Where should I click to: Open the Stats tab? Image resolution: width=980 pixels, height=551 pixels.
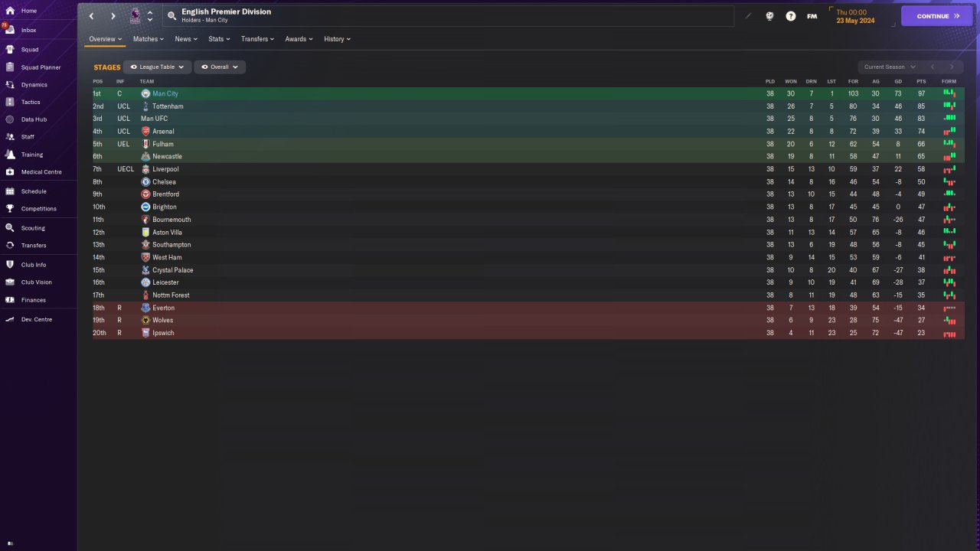pyautogui.click(x=219, y=39)
